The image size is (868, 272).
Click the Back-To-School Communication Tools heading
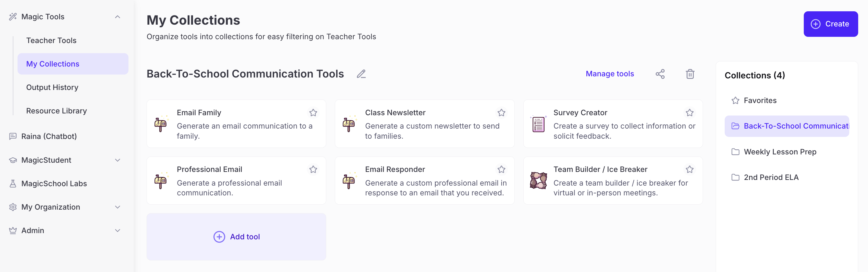coord(245,74)
